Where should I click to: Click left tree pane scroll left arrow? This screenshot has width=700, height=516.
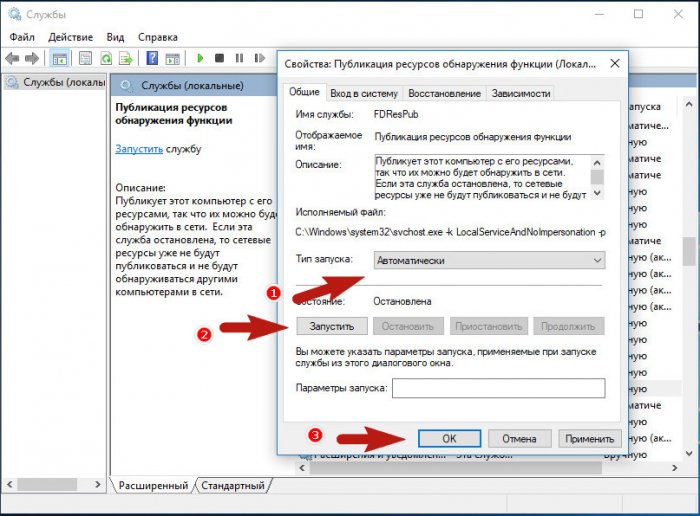point(10,484)
